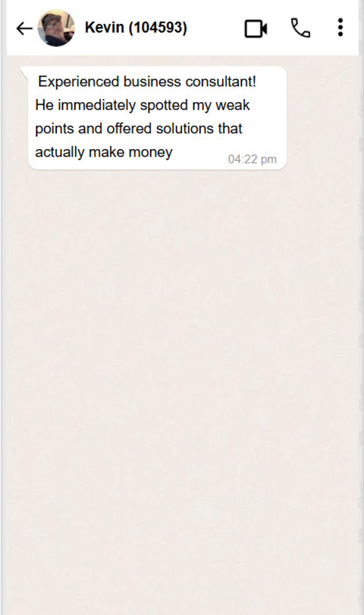Click the 04:22 pm message timestamp
This screenshot has width=364, height=615.
pyautogui.click(x=252, y=159)
